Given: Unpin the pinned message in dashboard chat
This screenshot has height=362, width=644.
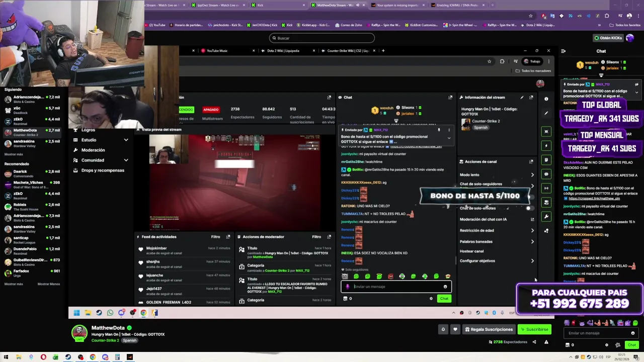Looking at the screenshot, I should point(439,130).
